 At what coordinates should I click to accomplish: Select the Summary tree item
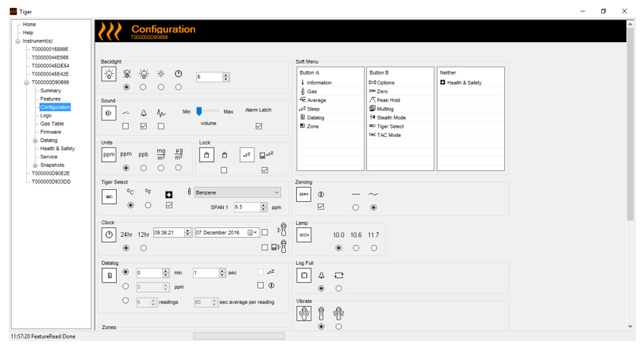pyautogui.click(x=51, y=91)
